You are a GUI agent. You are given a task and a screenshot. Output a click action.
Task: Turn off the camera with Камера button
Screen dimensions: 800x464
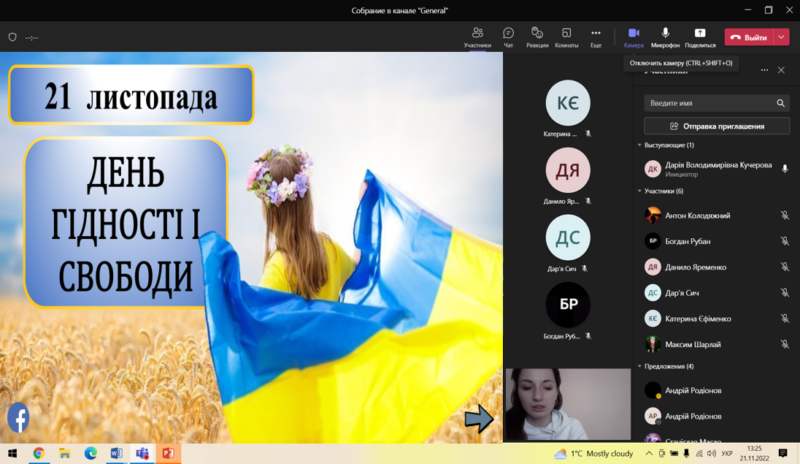[x=633, y=33]
